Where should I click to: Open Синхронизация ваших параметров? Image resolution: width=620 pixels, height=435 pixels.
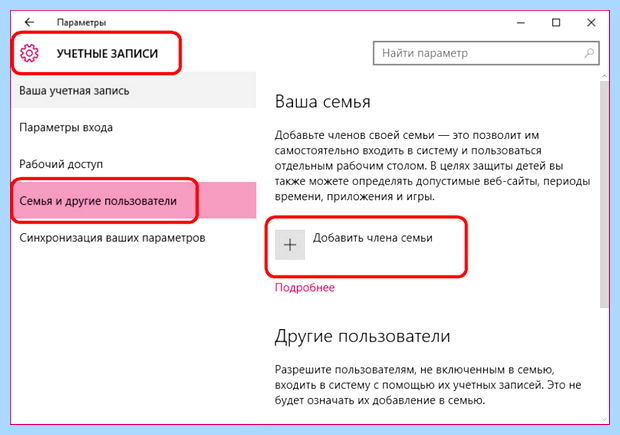(134, 238)
